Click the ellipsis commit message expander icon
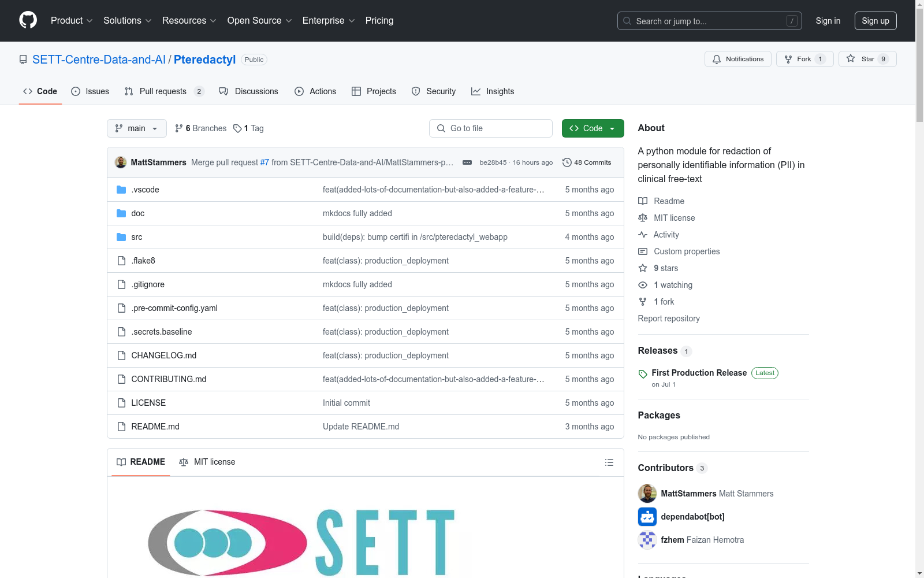 click(467, 162)
